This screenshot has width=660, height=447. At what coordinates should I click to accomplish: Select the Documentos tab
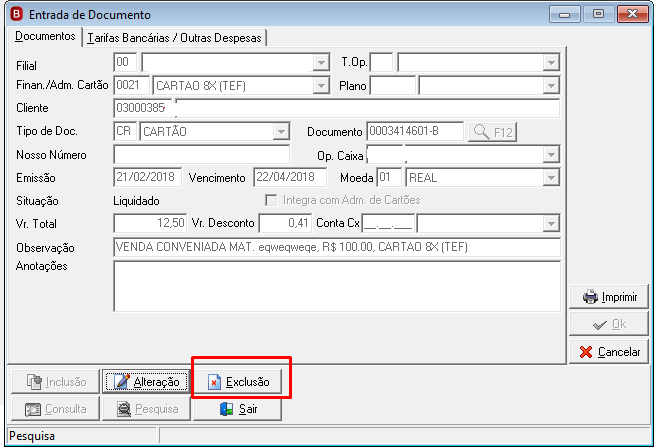point(45,37)
